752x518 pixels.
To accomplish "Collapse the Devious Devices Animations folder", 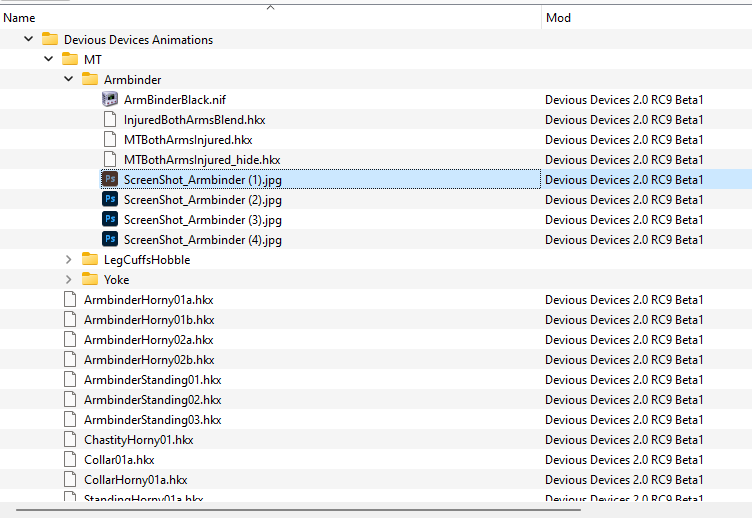I will coord(29,39).
